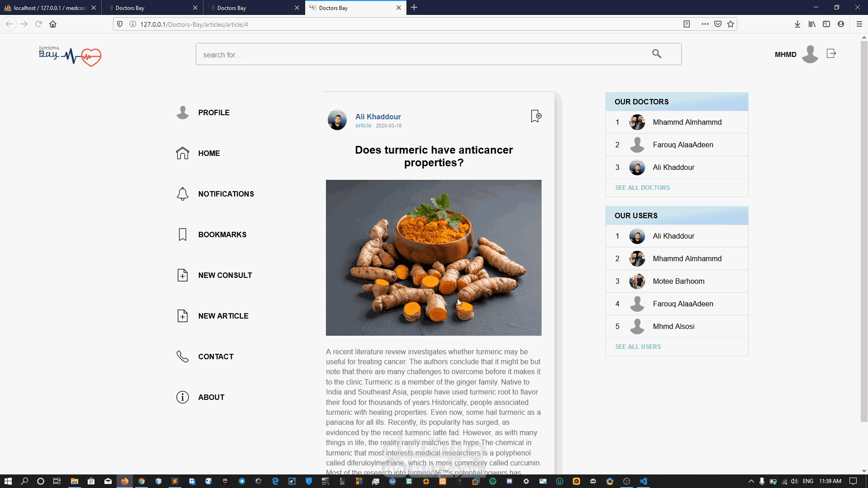
Task: Bookmark this page with star icon
Action: click(x=731, y=24)
